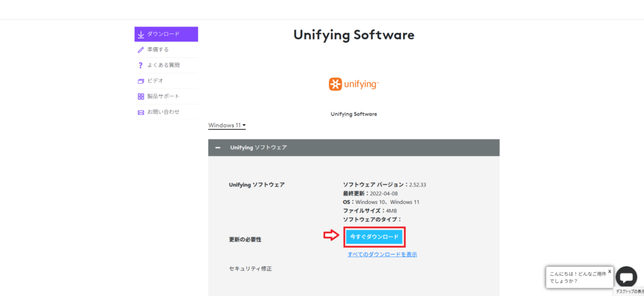Click the pencil icon beside 準備する
This screenshot has width=644, height=296.
pyautogui.click(x=141, y=50)
